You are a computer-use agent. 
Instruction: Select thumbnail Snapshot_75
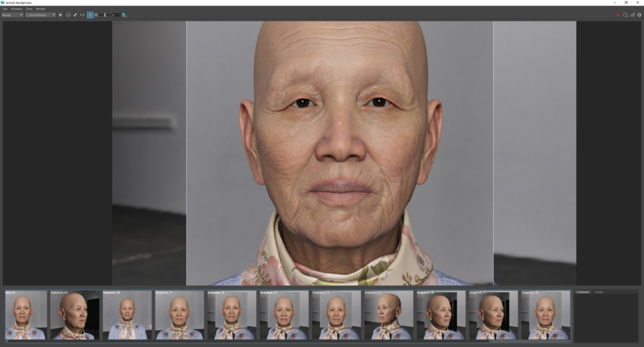[389, 315]
